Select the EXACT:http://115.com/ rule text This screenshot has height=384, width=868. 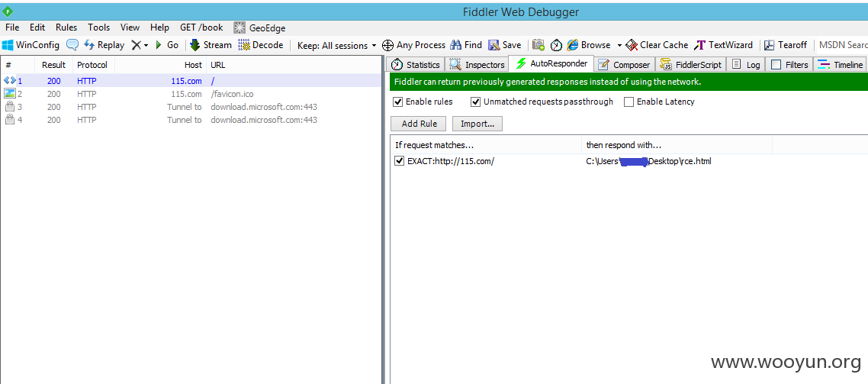pos(451,161)
